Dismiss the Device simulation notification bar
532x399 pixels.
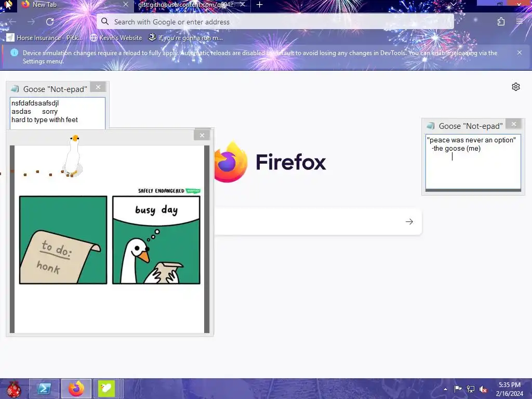coord(520,52)
